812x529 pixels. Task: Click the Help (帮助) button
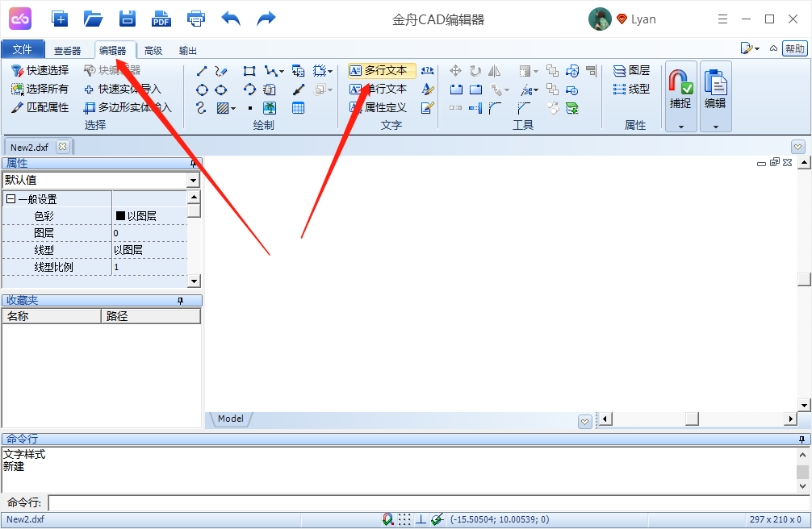[x=794, y=48]
